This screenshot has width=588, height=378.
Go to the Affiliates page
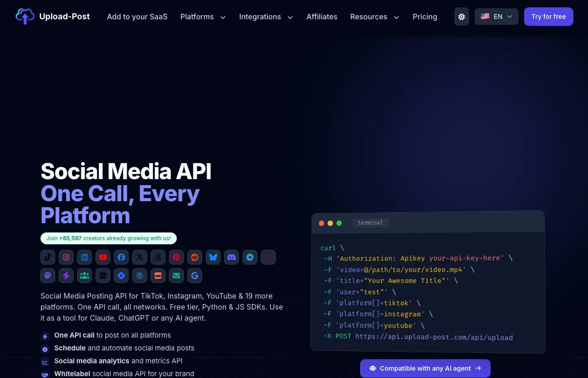322,17
